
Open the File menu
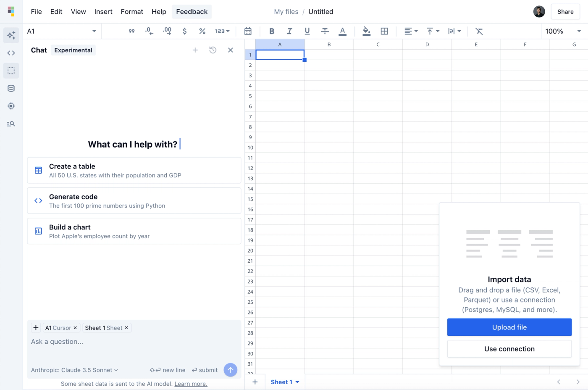(37, 12)
